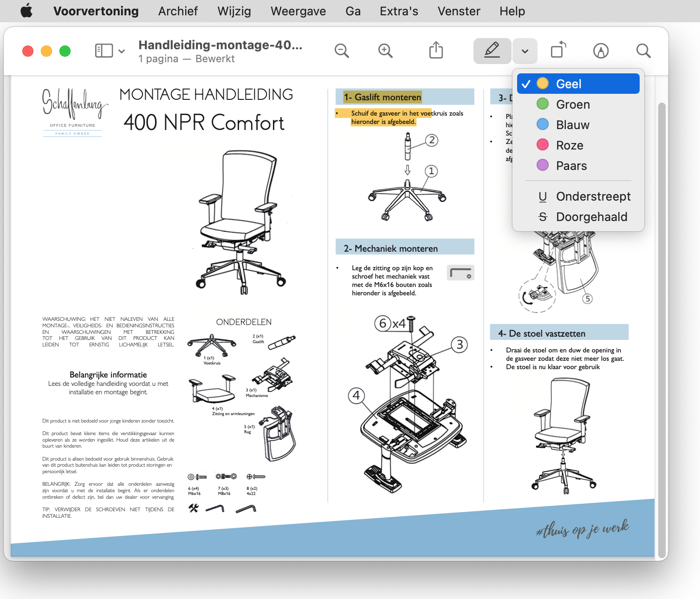Click the 'Belangrijke informatie' heading
This screenshot has height=599, width=700.
108,375
